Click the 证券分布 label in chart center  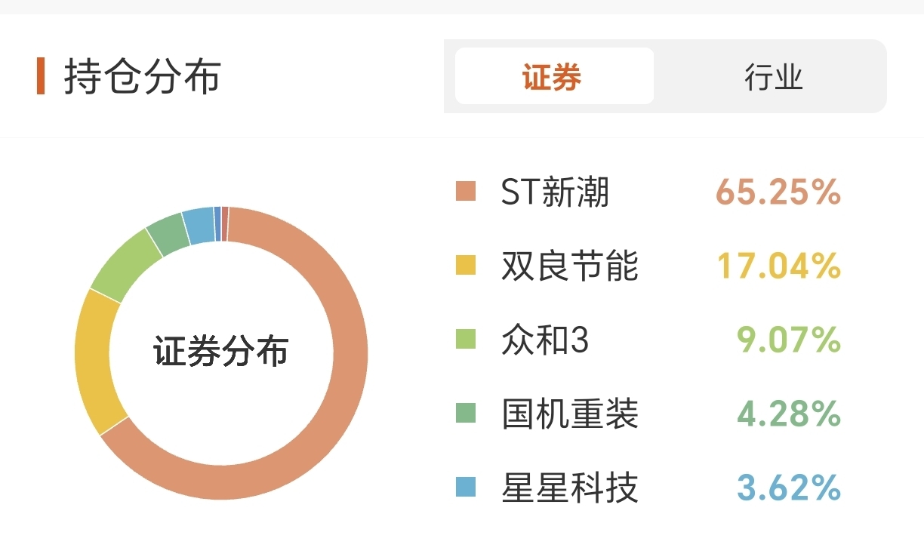click(221, 352)
